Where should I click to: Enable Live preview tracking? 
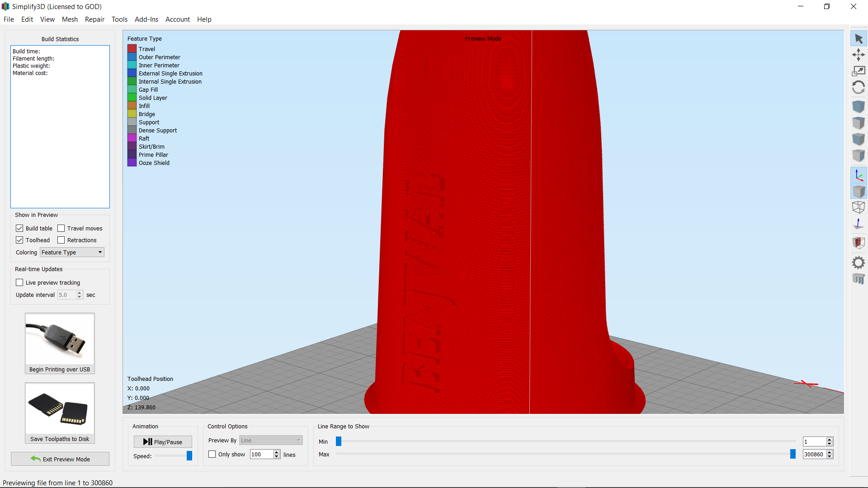point(19,282)
